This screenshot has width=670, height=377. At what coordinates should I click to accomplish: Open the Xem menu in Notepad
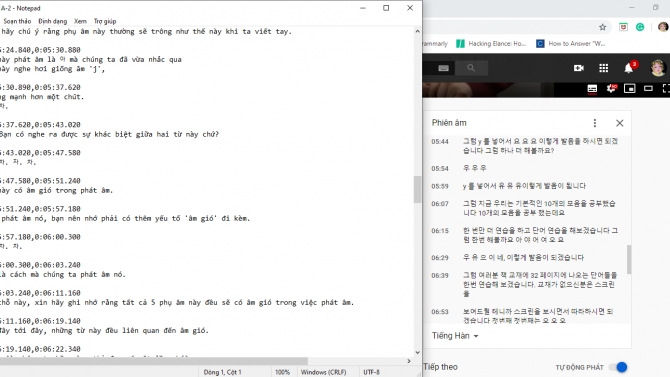pos(80,21)
